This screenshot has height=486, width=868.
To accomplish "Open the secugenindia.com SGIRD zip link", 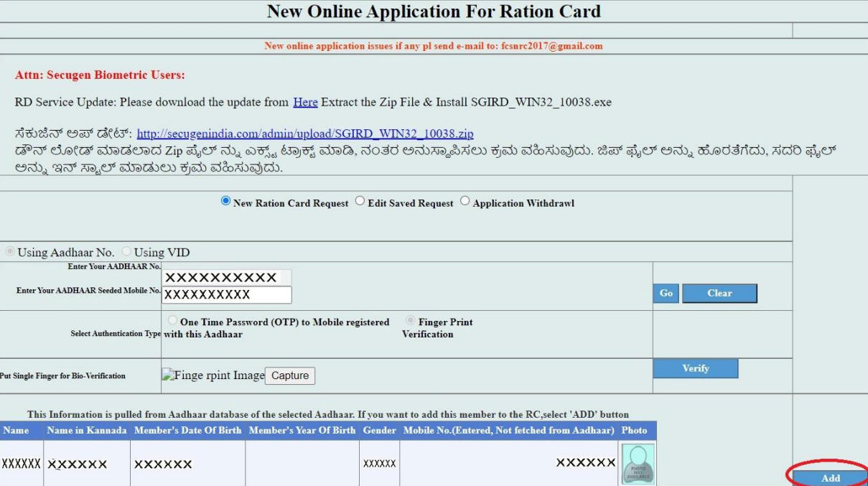I will click(x=304, y=134).
